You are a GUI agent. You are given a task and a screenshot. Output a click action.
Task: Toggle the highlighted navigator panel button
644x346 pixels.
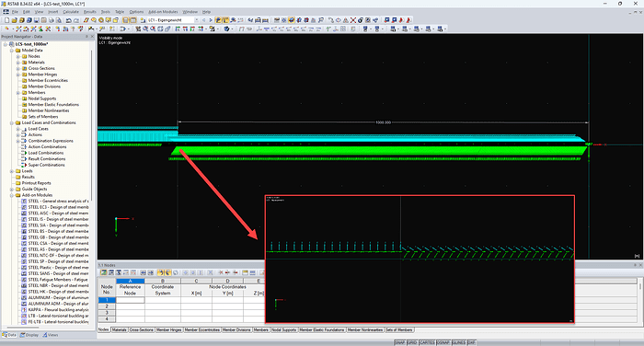click(126, 20)
